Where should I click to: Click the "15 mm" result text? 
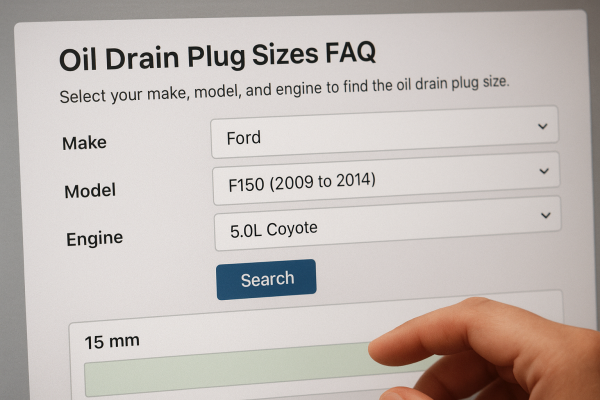point(112,341)
